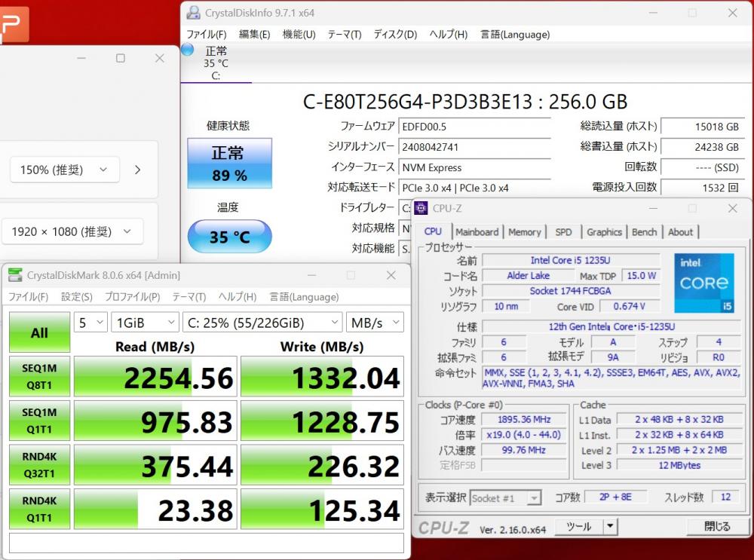The image size is (754, 560).
Task: Click the 975.83 read result cell
Action: [x=155, y=421]
